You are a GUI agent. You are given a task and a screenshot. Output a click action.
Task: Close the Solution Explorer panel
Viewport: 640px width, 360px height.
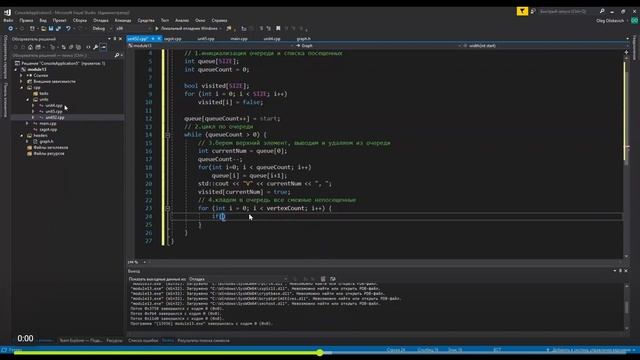pos(120,39)
